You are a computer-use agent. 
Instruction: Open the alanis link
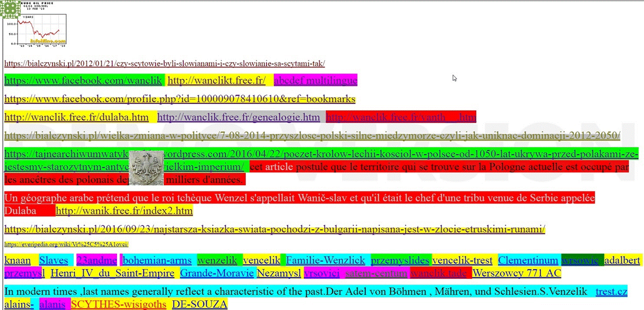coord(52,304)
